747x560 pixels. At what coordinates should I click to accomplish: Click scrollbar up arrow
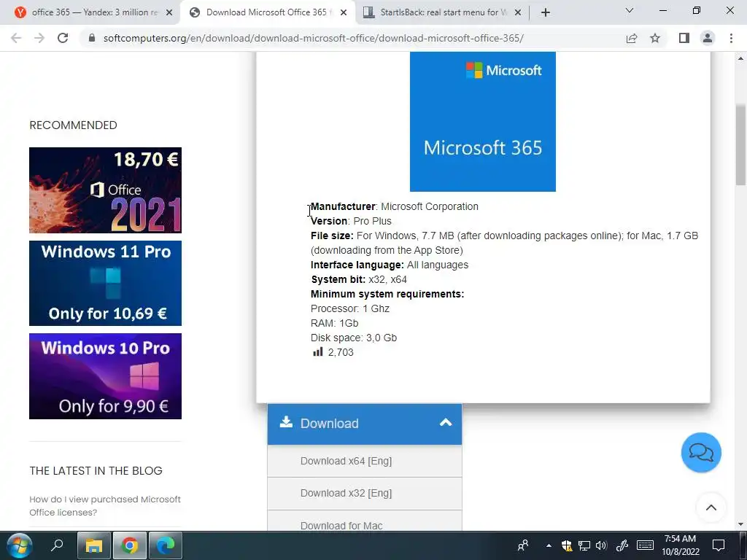pyautogui.click(x=740, y=58)
